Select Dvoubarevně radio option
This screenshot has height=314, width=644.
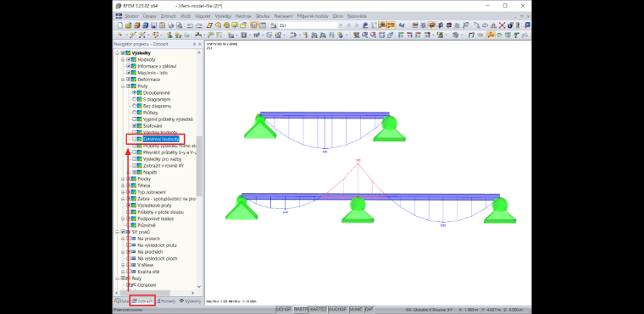coord(134,93)
